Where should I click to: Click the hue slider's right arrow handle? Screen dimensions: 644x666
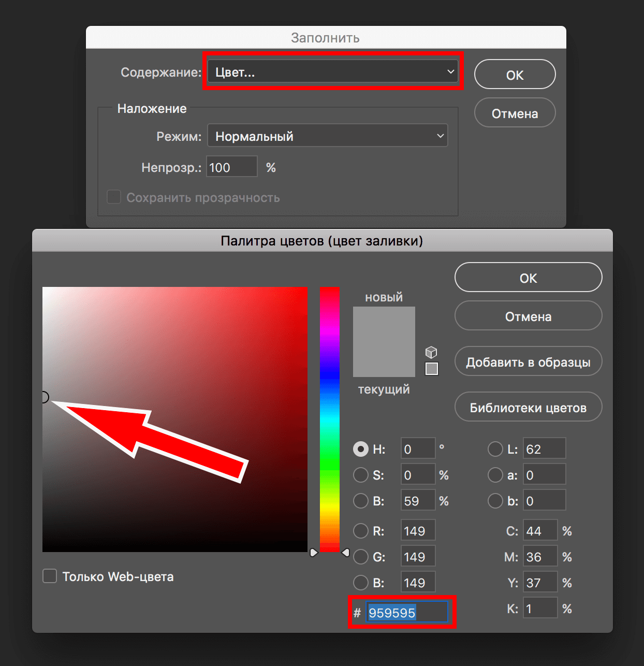tap(346, 553)
